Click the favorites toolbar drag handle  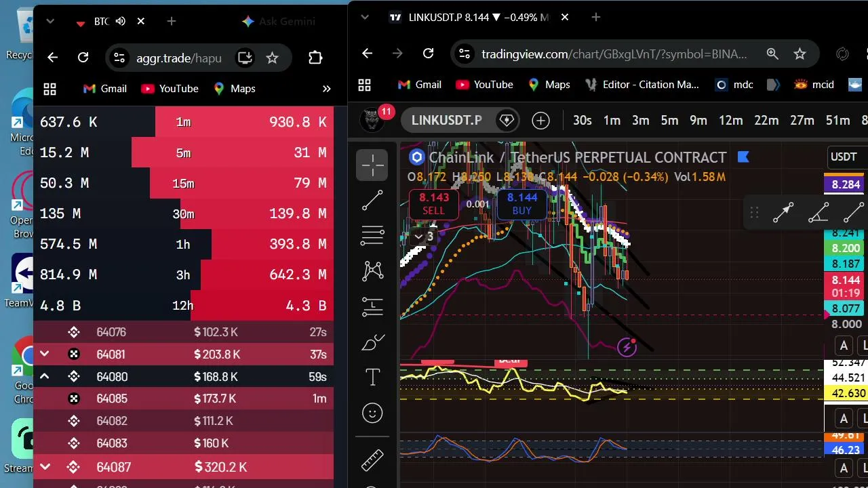754,213
